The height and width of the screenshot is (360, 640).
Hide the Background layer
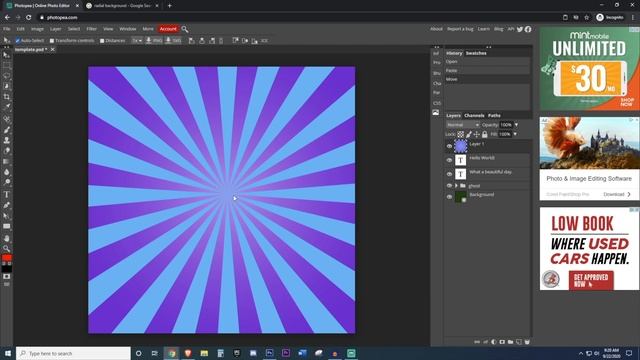click(x=449, y=197)
